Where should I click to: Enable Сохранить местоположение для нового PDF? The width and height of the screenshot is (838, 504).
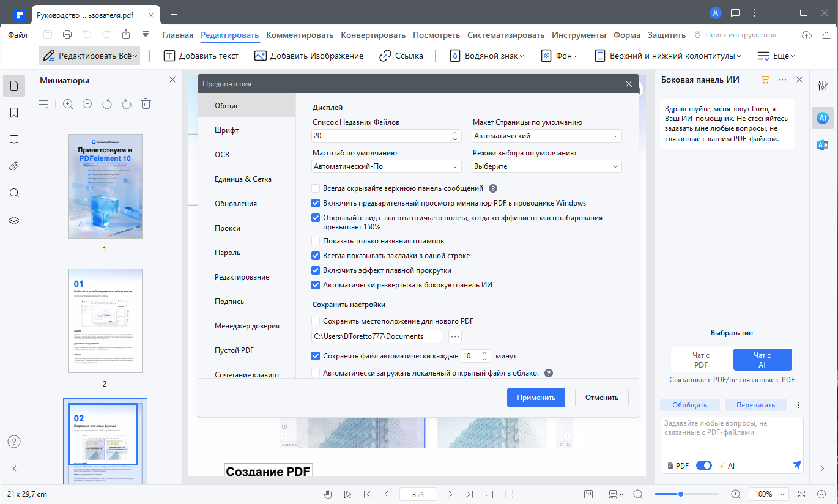click(x=316, y=321)
